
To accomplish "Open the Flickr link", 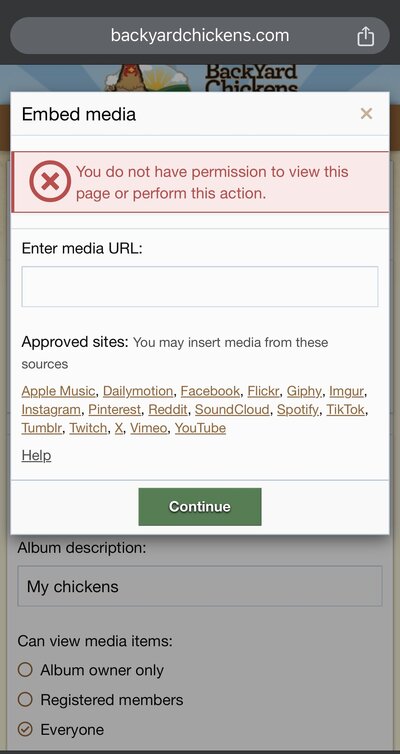I will (x=263, y=391).
